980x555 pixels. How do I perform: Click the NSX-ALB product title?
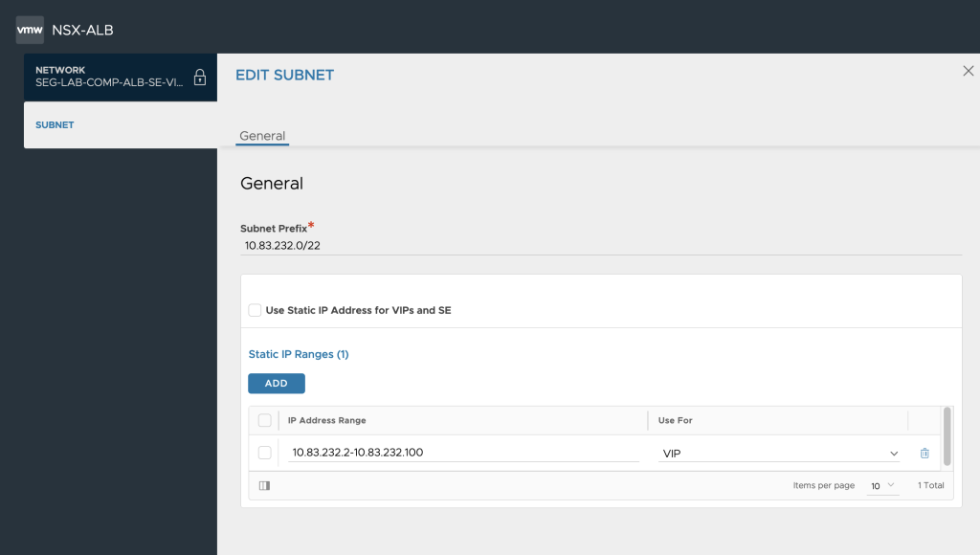(82, 30)
